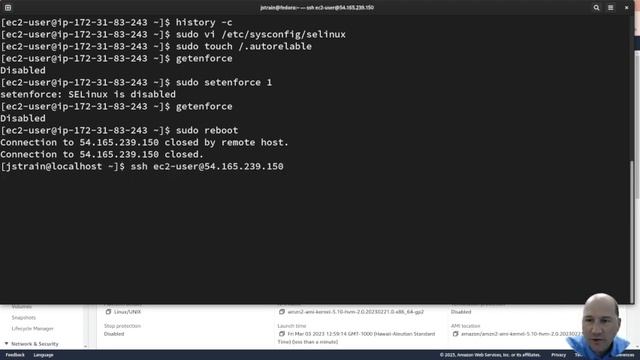Click 'sudo touch /.autorelable' command line
Viewport: 640px width, 360px height.
coord(156,46)
